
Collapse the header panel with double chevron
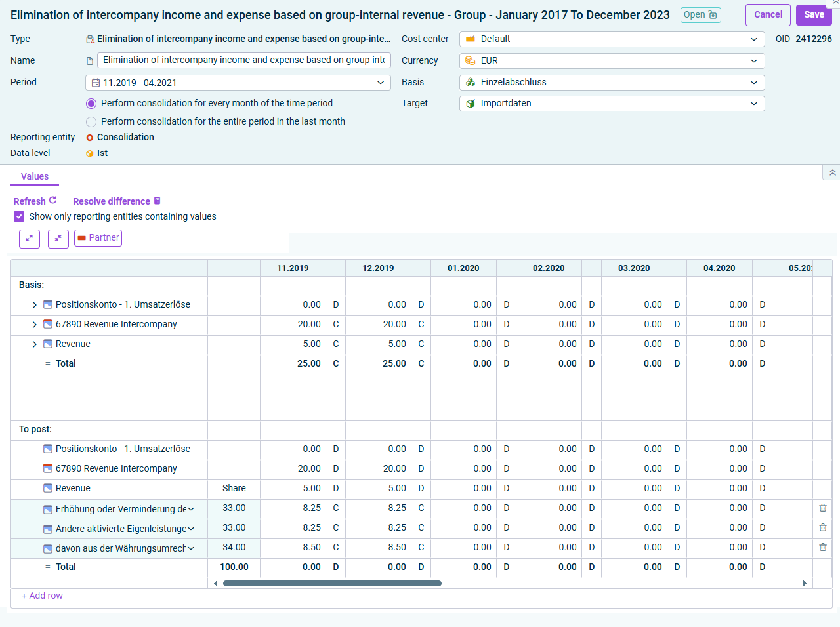(x=832, y=172)
